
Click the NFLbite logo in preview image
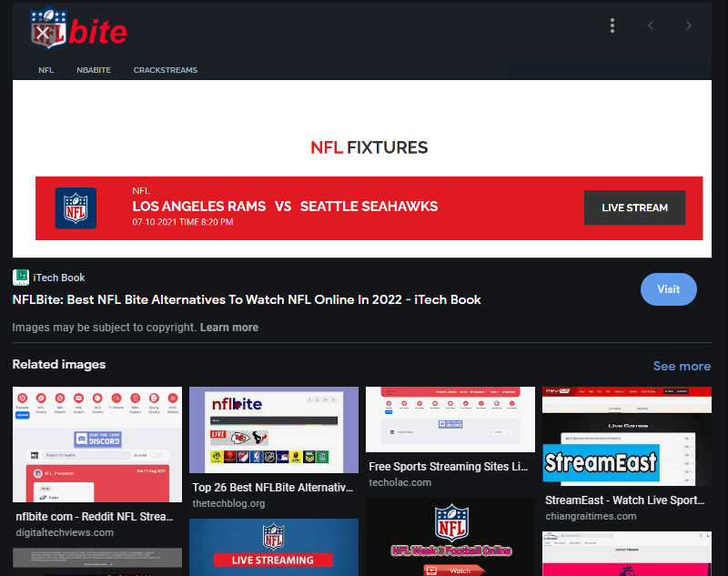click(x=78, y=28)
